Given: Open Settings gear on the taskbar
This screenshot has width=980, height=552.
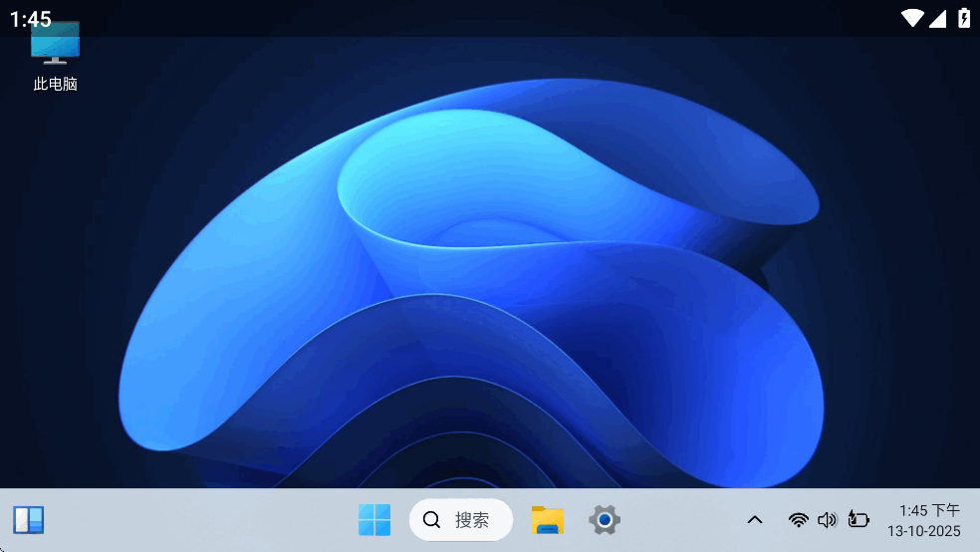Looking at the screenshot, I should (x=605, y=520).
